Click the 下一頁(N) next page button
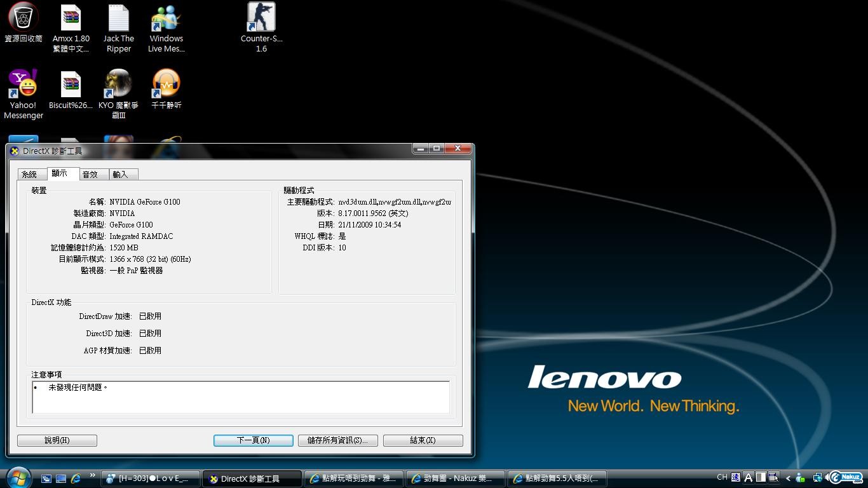Viewport: 868px width, 488px height. coord(254,440)
